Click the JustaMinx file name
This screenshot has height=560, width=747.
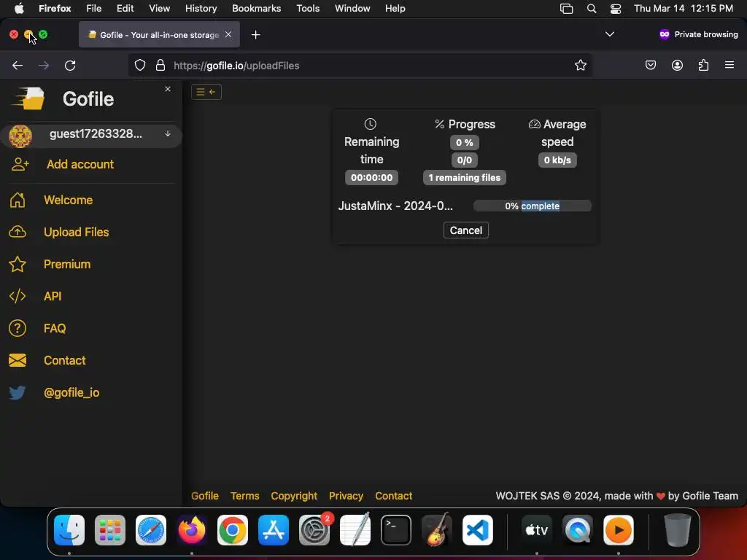[395, 206]
